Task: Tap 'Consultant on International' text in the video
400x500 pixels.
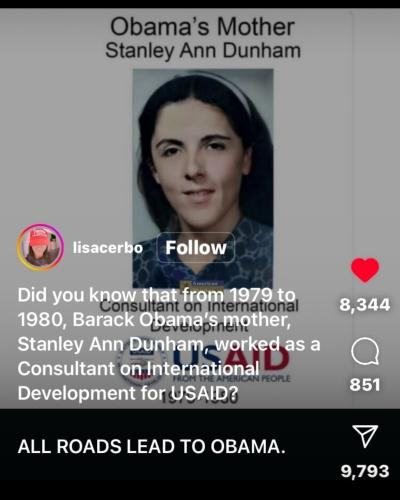Action: pos(199,305)
